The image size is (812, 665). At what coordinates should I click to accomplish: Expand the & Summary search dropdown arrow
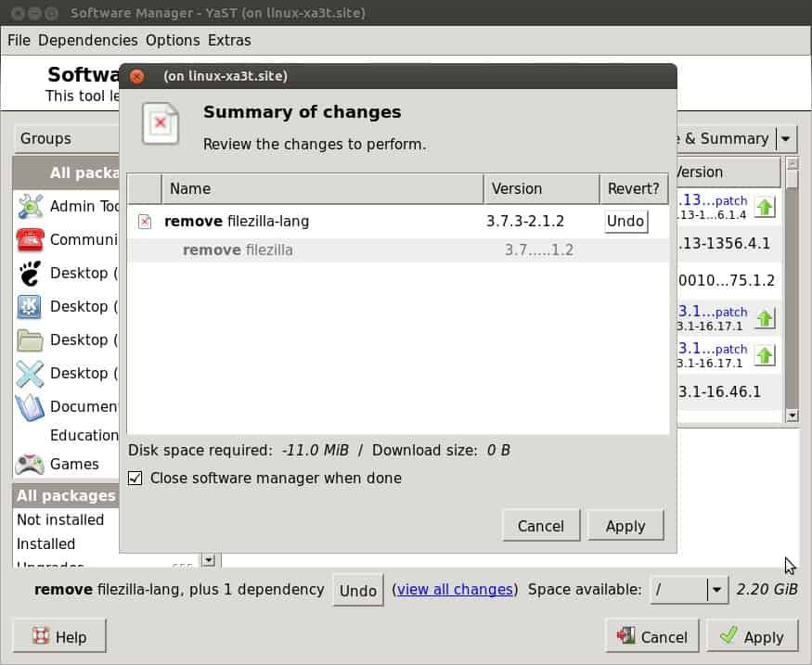tap(786, 139)
